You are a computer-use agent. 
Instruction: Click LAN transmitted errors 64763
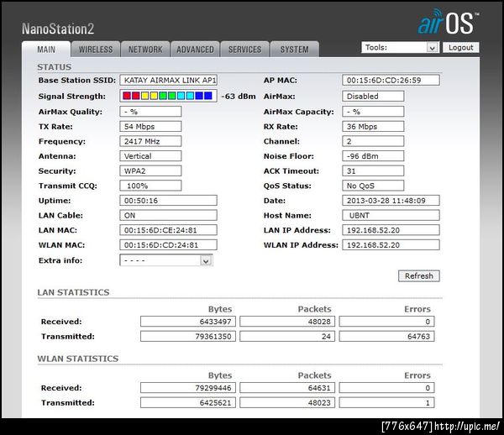point(386,337)
